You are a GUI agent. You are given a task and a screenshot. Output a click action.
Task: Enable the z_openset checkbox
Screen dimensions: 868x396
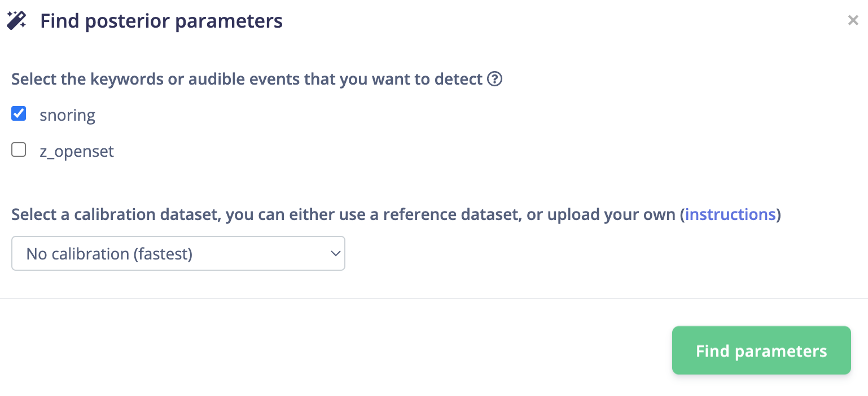tap(19, 150)
